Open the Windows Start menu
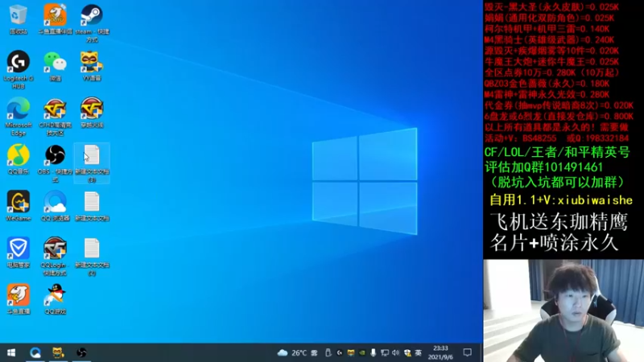The width and height of the screenshot is (644, 362). click(x=11, y=352)
